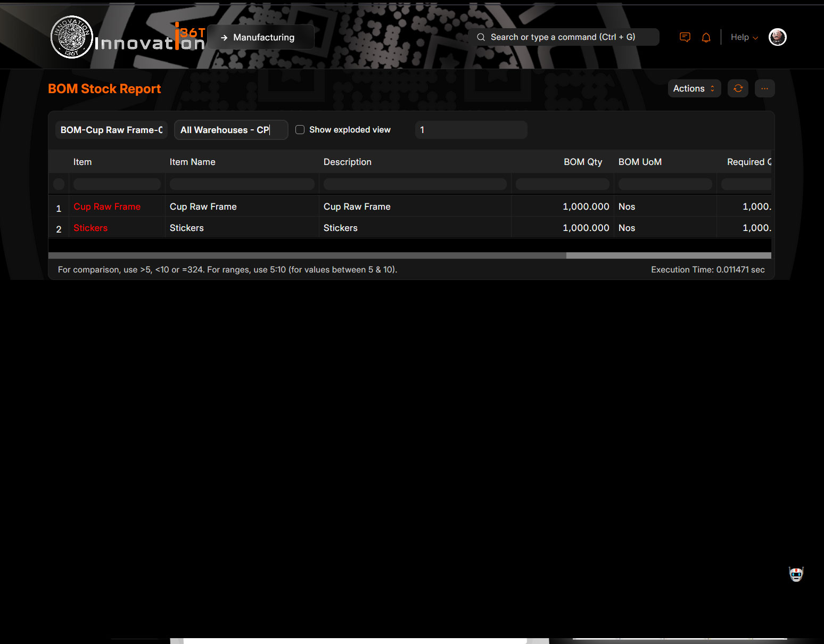Click the BOM-Cup Raw Frame filter field
The height and width of the screenshot is (644, 824).
(111, 130)
